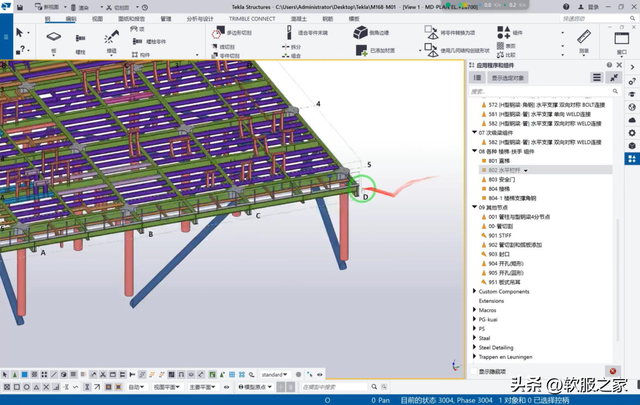The width and height of the screenshot is (640, 405).
Task: Select the Bolt tool icon
Action: 80,38
